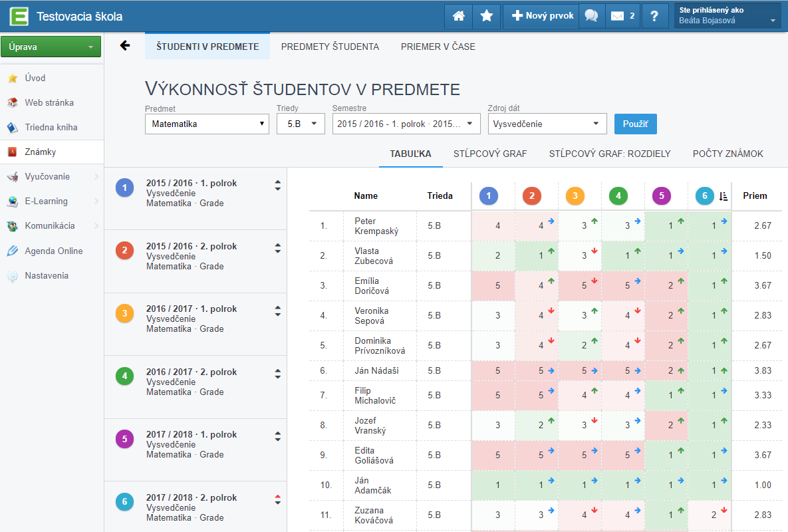Expand the Komunikácia submenu chevron
The image size is (788, 532).
pyautogui.click(x=96, y=225)
